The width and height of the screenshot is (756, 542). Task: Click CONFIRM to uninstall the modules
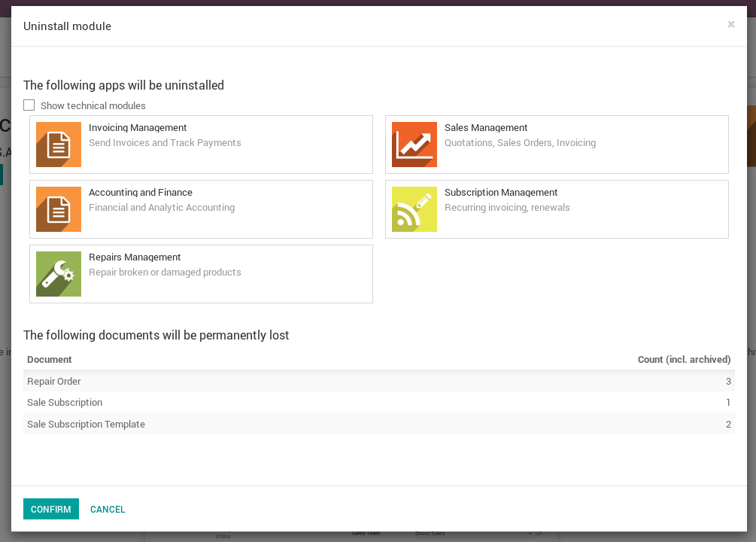coord(50,509)
